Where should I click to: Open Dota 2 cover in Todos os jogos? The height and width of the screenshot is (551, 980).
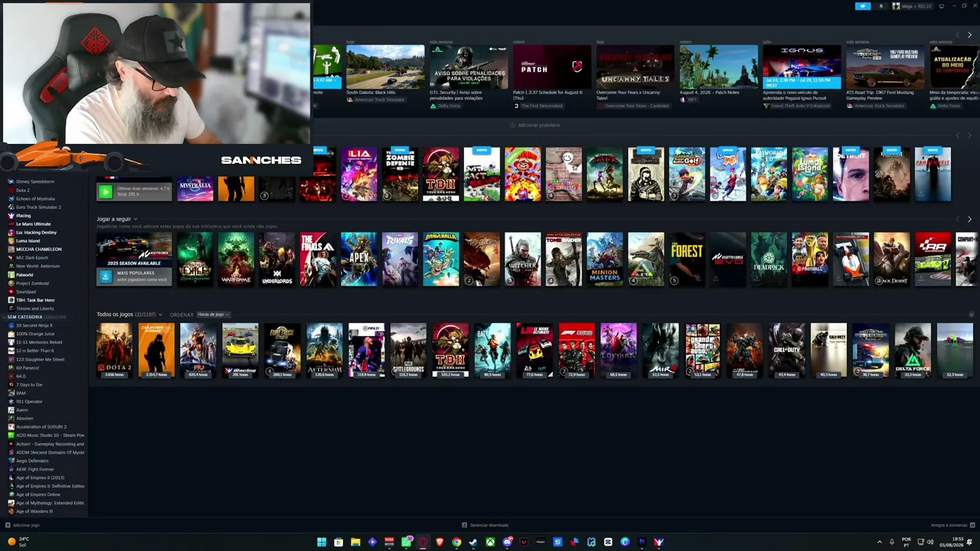pyautogui.click(x=115, y=350)
